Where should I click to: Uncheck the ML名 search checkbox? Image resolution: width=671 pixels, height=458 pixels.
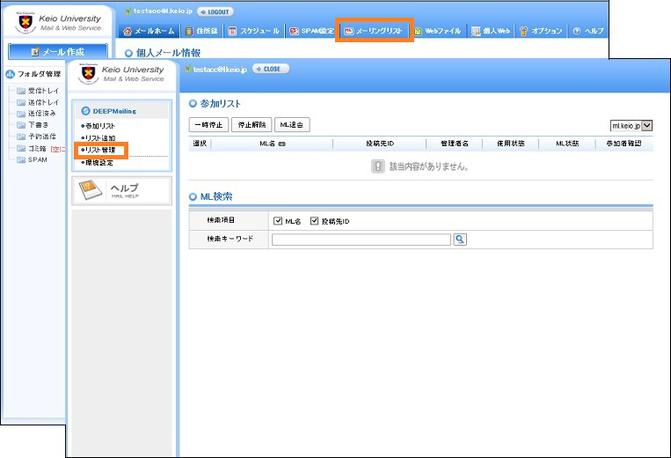click(277, 220)
